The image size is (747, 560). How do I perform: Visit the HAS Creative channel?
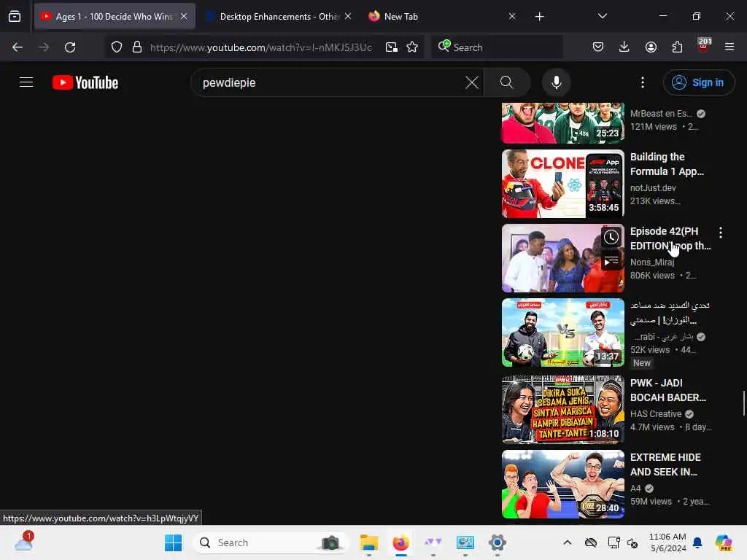pyautogui.click(x=656, y=414)
